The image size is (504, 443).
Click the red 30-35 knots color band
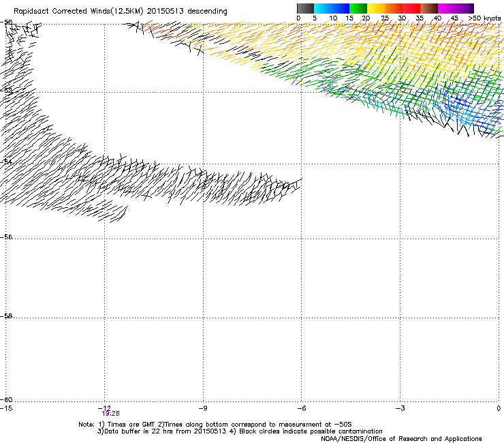411,8
